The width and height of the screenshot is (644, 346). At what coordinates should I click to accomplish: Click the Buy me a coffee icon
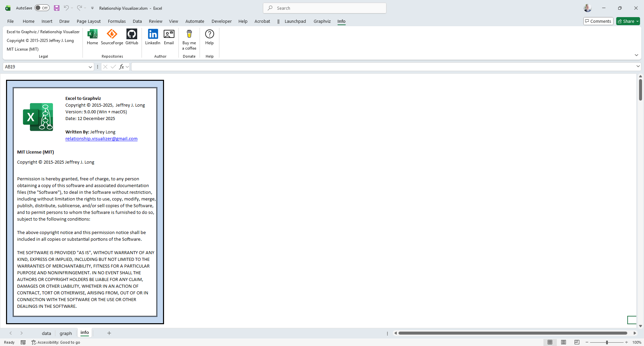[x=189, y=34]
